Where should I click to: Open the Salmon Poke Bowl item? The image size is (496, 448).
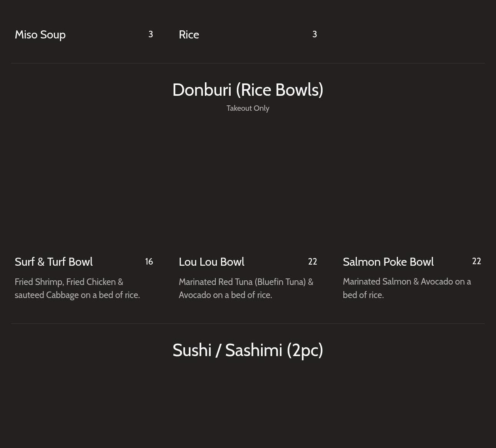click(x=388, y=262)
